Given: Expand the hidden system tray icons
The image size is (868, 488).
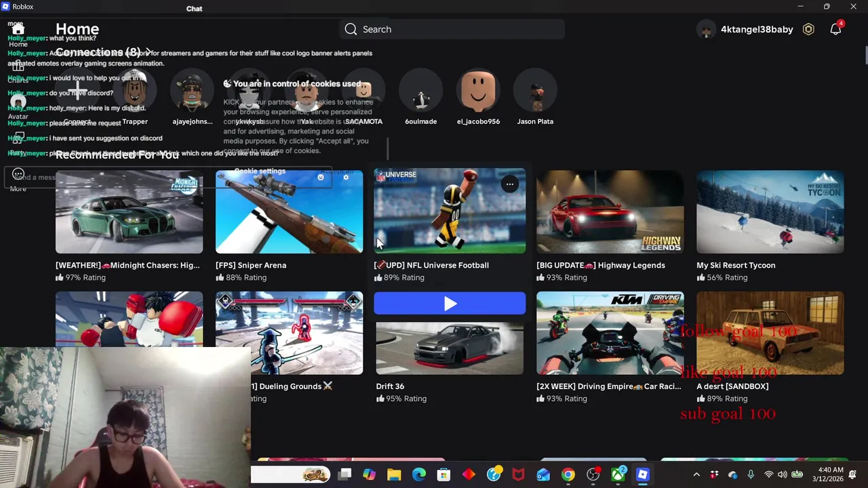Looking at the screenshot, I should [x=696, y=474].
